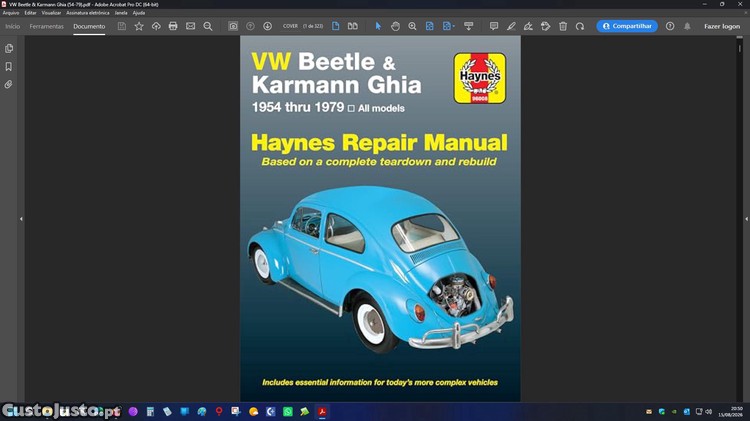The height and width of the screenshot is (421, 750).
Task: Click the scrolling mode read icon
Action: 468,26
